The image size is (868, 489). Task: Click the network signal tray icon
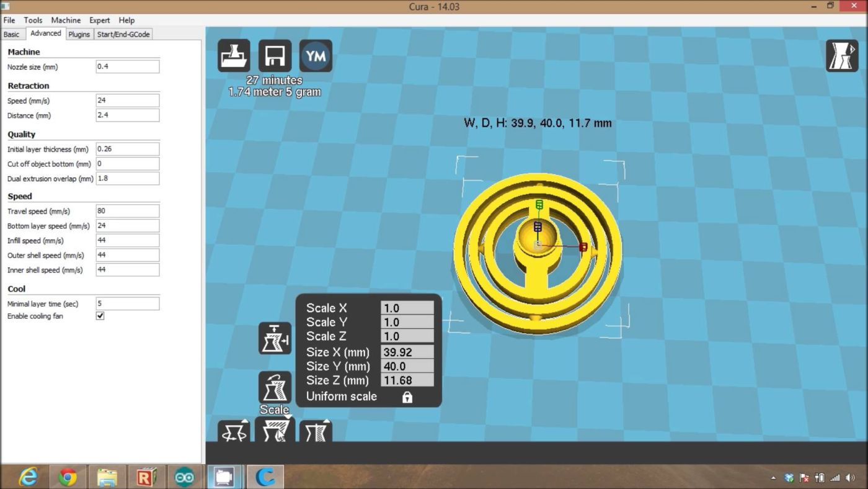coord(835,478)
